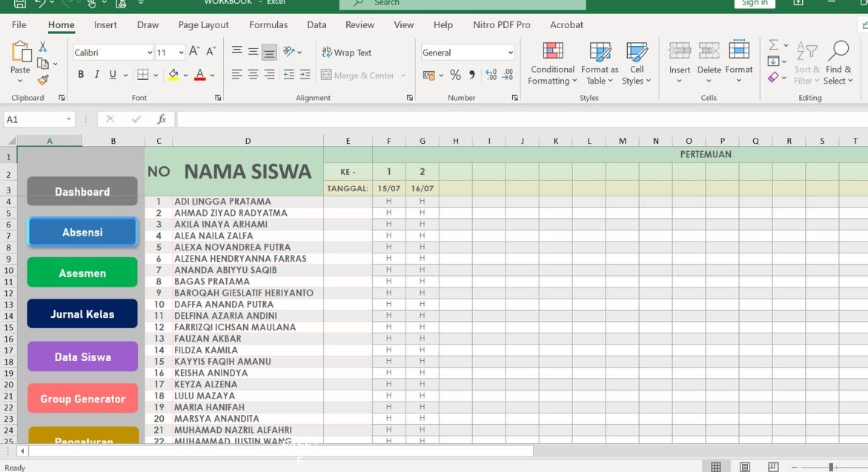
Task: Click the Clear eraser icon
Action: (774, 78)
